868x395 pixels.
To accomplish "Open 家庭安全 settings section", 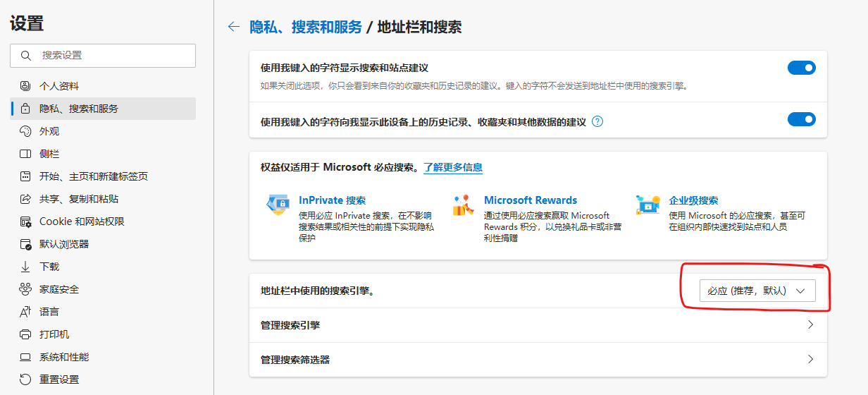I will click(x=104, y=289).
